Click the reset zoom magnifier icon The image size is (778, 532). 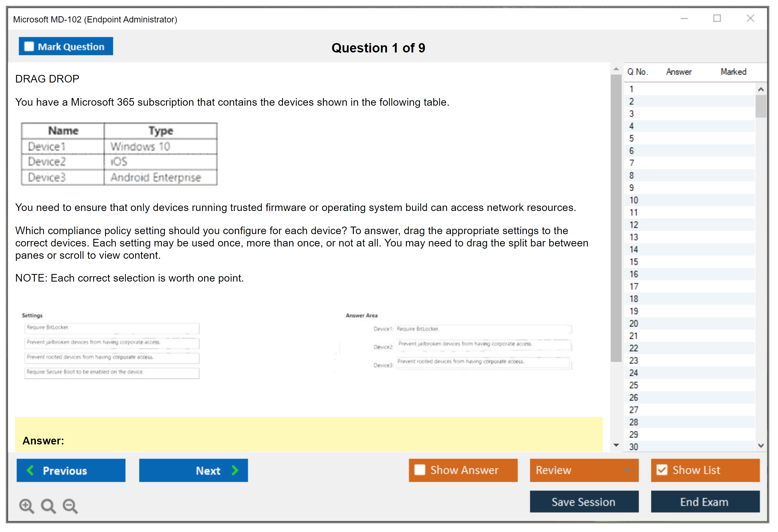48,506
